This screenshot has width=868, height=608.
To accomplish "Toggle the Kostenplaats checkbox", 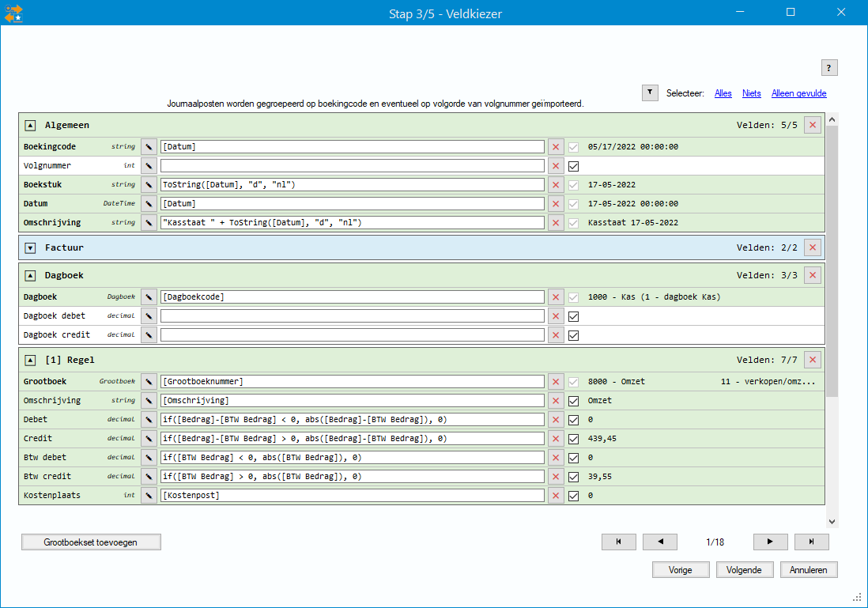I will 573,497.
